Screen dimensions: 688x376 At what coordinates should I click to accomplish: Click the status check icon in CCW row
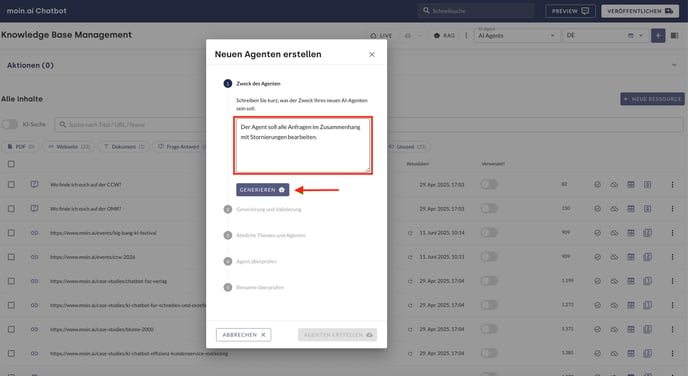click(597, 185)
